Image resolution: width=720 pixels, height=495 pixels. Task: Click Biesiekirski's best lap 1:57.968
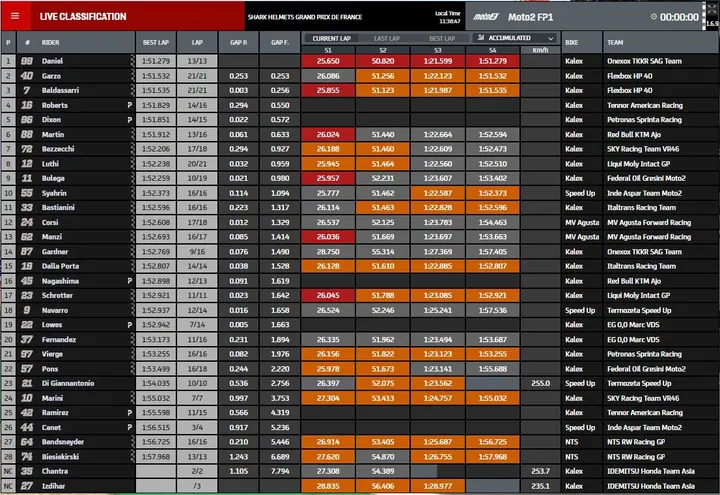(156, 457)
